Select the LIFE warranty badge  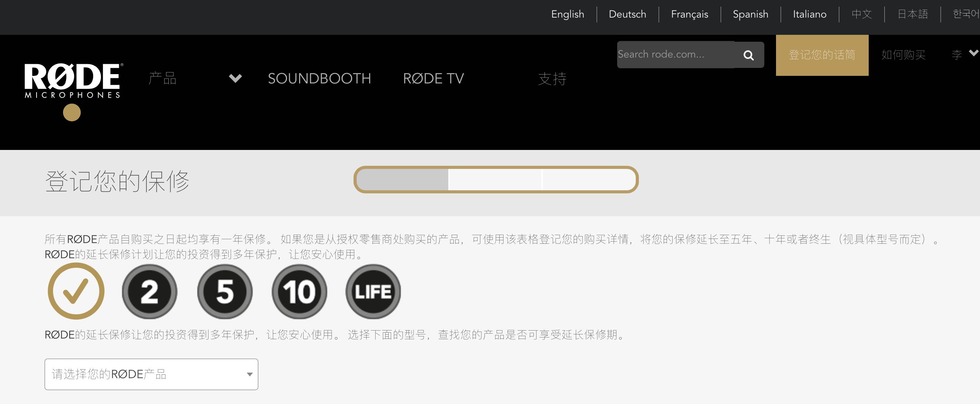pos(373,291)
